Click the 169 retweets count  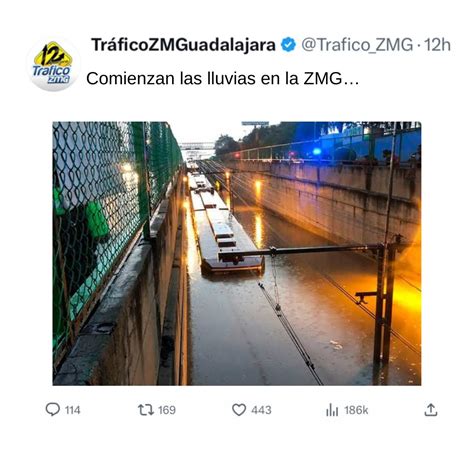pos(167,410)
